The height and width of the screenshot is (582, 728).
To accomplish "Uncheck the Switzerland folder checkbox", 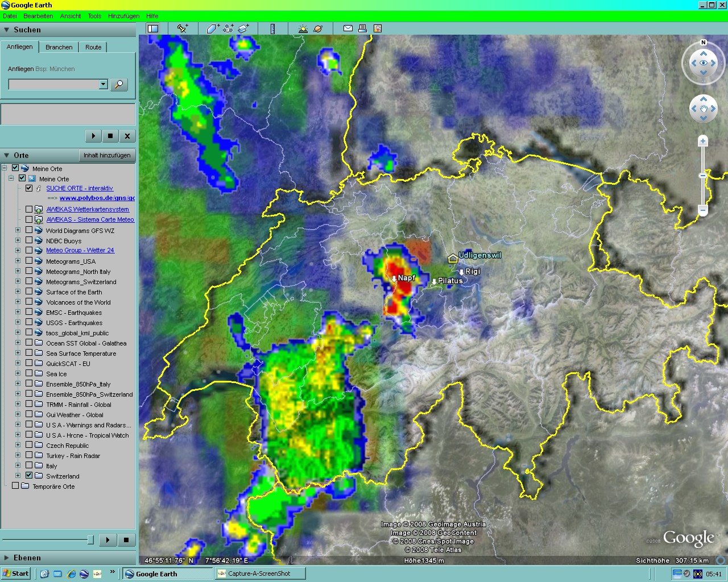I will coord(29,476).
